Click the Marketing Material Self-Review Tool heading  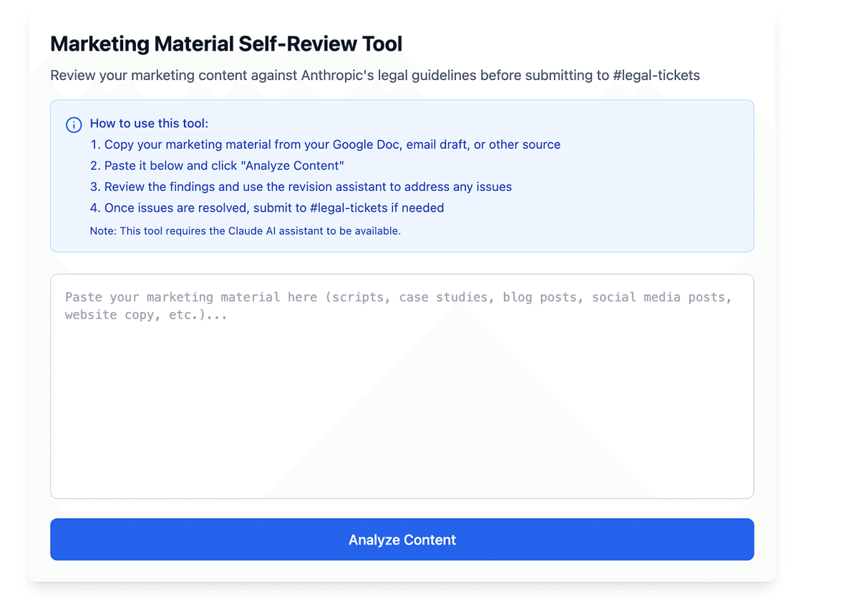(x=226, y=44)
